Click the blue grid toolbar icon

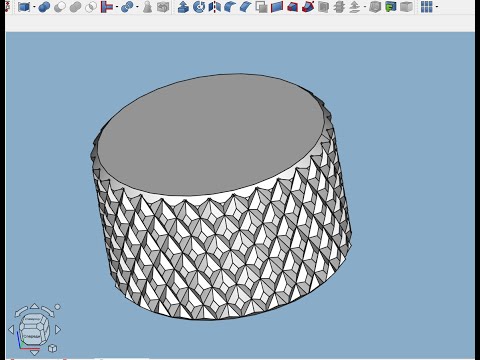coord(426,7)
